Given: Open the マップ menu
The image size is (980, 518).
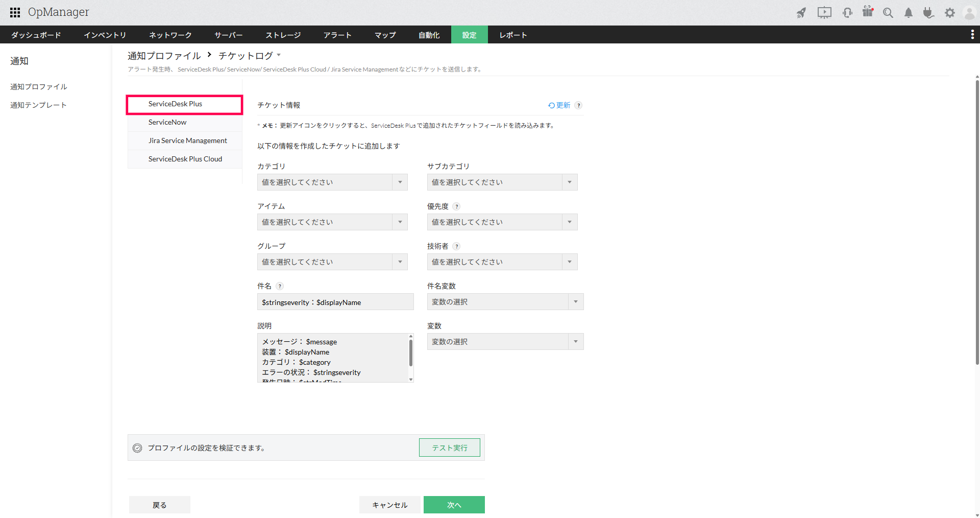Looking at the screenshot, I should pos(385,35).
